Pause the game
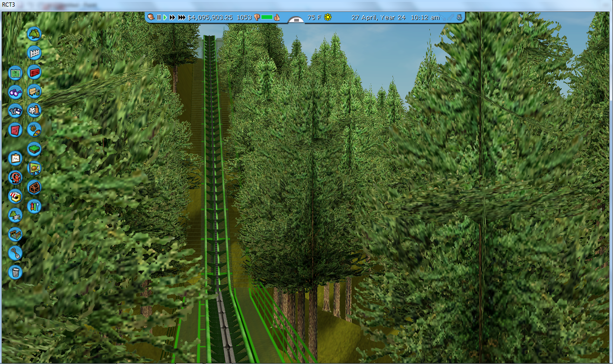The width and height of the screenshot is (613, 364). [x=159, y=18]
